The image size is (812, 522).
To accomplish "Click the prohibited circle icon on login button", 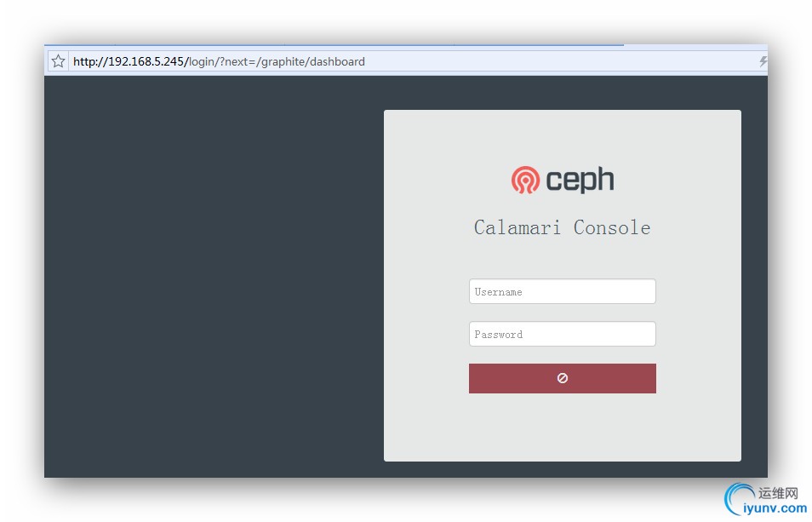I will 563,378.
